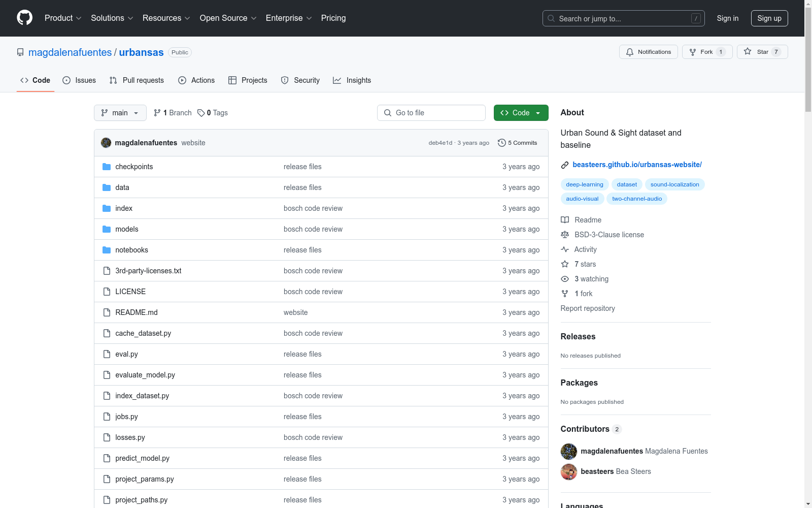Open the predict_model.py file
Image resolution: width=812 pixels, height=508 pixels.
(x=142, y=458)
